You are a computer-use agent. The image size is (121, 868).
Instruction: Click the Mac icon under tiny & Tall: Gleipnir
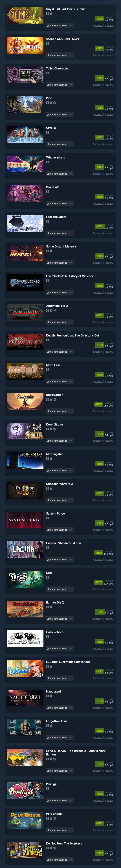click(51, 14)
